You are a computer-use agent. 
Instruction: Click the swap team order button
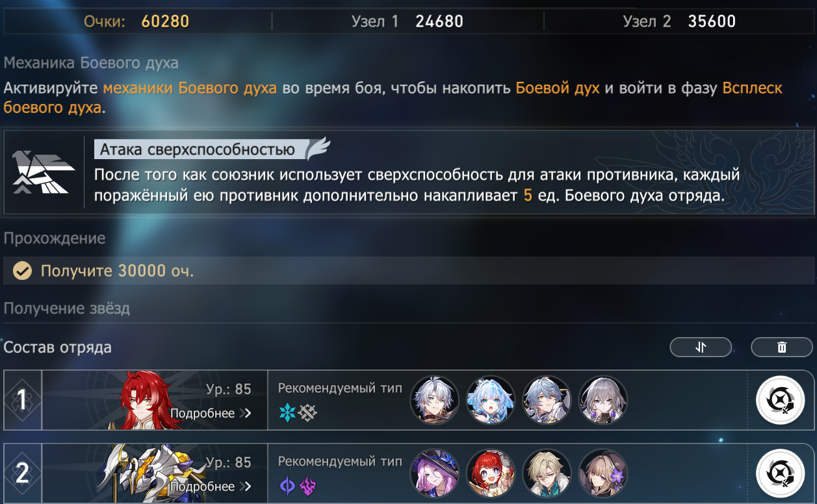701,347
